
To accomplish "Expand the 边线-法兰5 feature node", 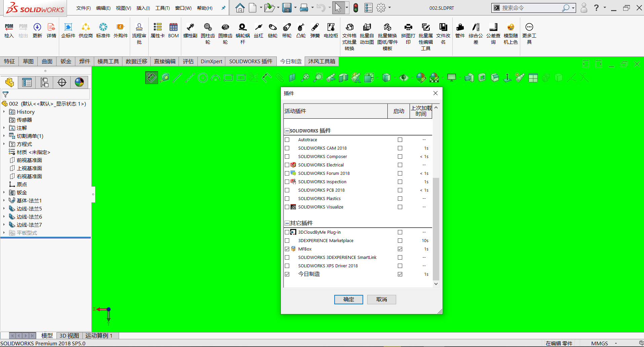I will (4, 209).
